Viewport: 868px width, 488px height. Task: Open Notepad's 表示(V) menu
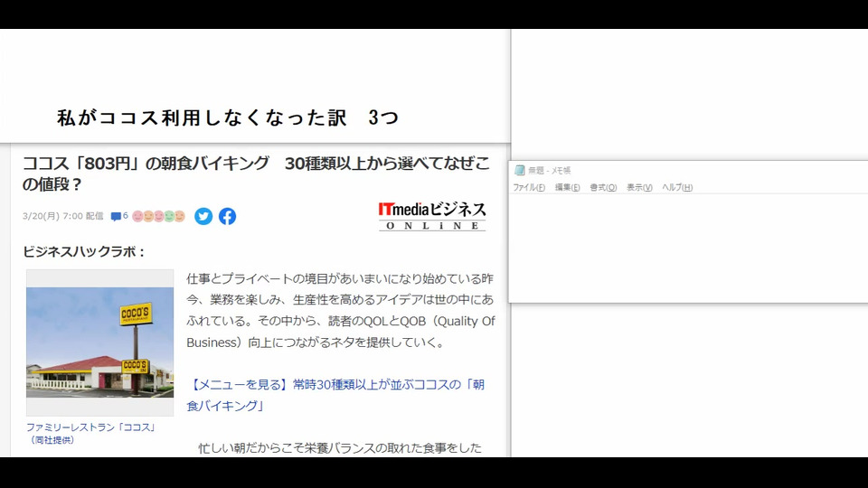[x=639, y=188]
